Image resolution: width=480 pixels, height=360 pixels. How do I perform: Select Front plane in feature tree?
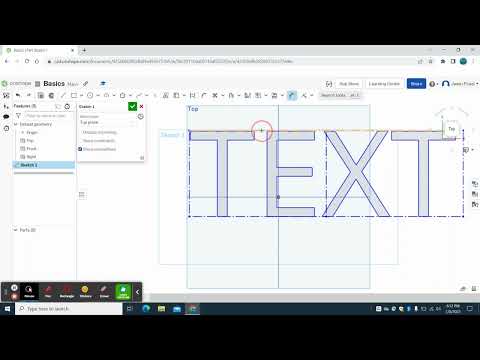31,148
